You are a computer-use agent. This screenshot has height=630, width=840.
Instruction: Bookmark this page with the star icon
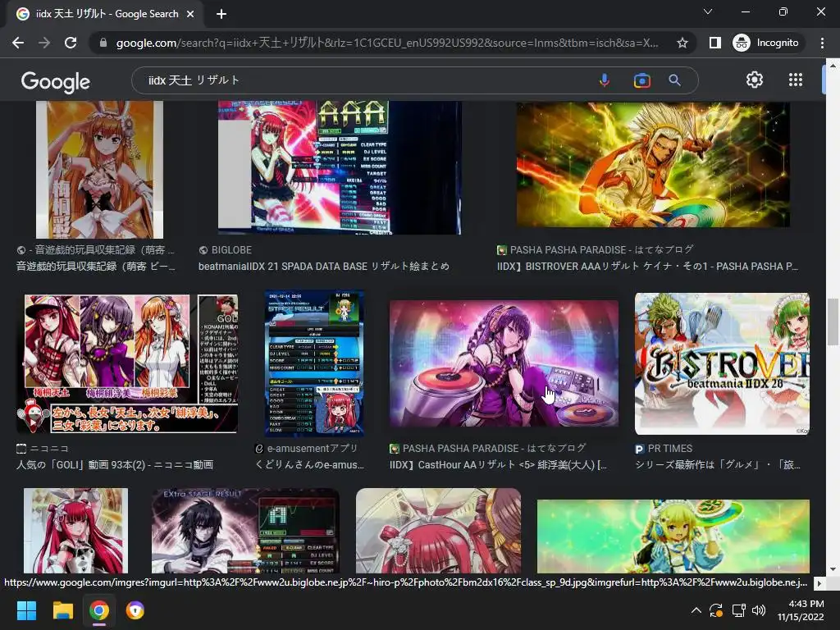[x=682, y=43]
